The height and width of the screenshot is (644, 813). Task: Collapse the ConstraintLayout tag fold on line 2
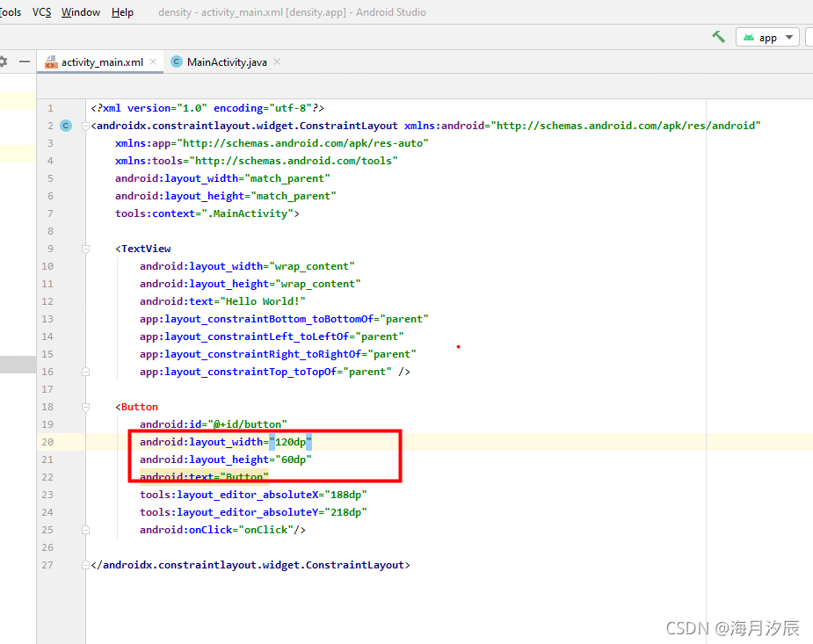pyautogui.click(x=85, y=126)
